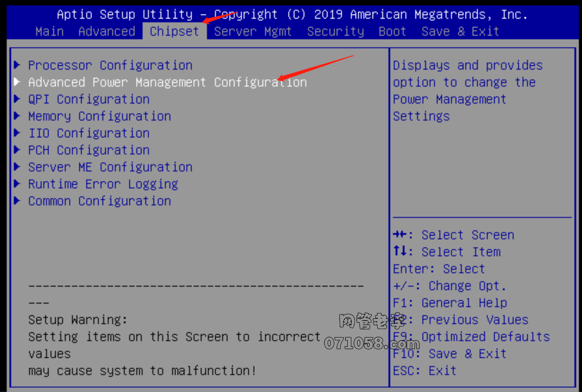Select Advanced Power Management Configuration entry

167,83
